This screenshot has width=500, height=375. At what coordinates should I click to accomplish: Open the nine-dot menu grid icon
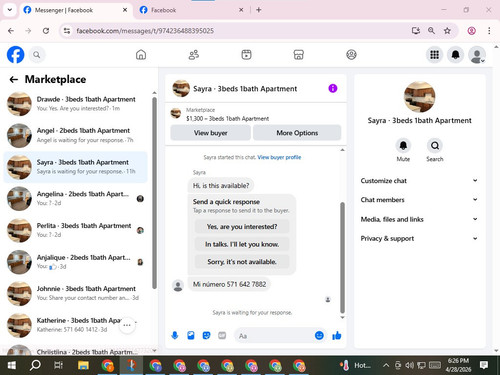click(434, 55)
